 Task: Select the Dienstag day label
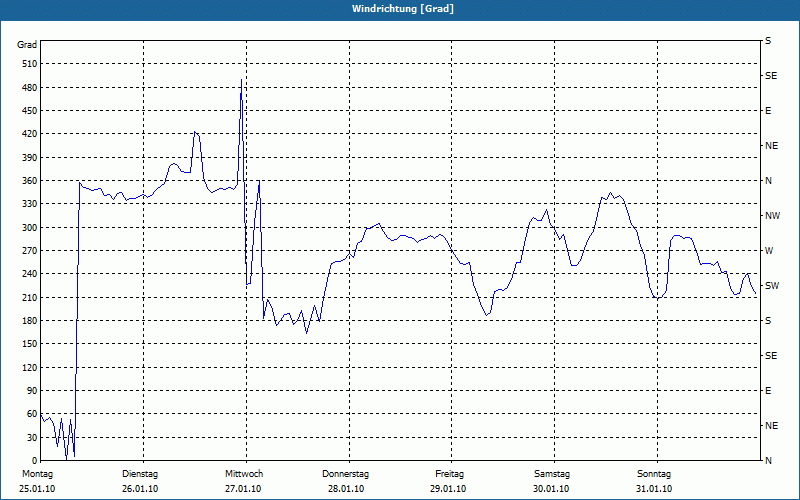point(140,474)
